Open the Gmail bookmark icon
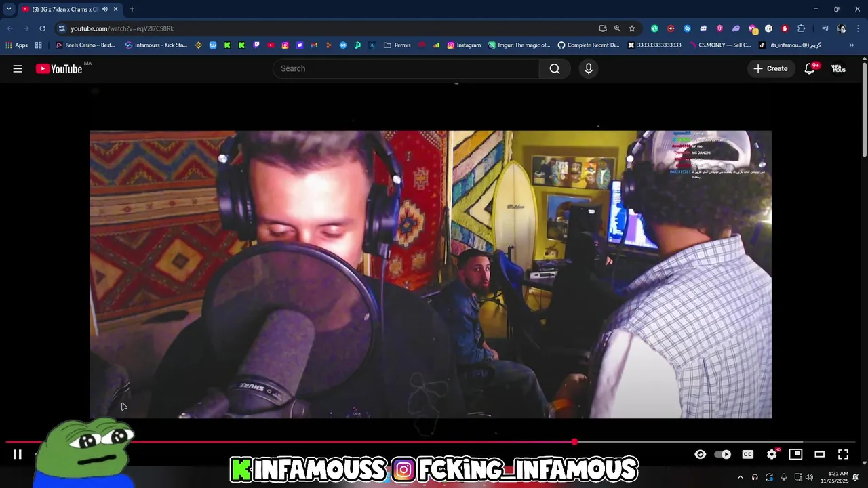 point(314,45)
